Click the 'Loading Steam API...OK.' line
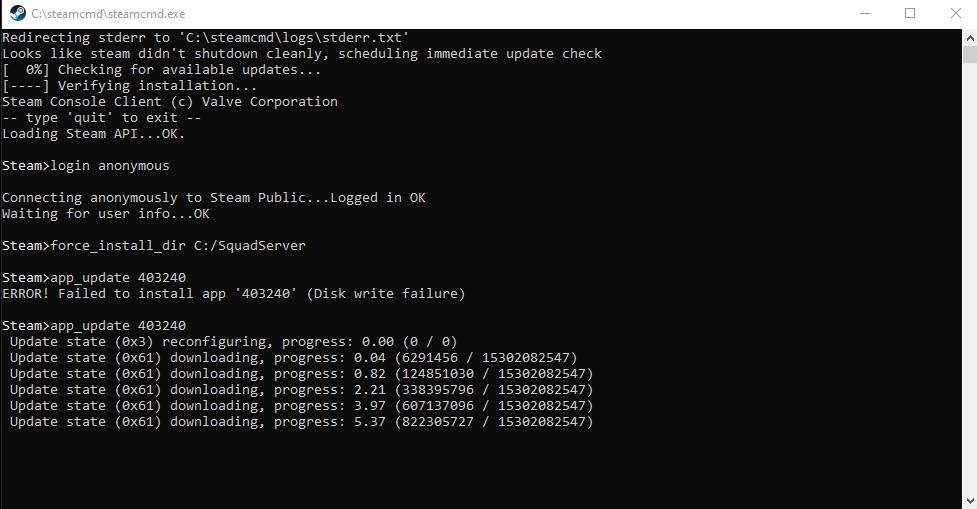Screen dimensions: 977x509 point(94,133)
